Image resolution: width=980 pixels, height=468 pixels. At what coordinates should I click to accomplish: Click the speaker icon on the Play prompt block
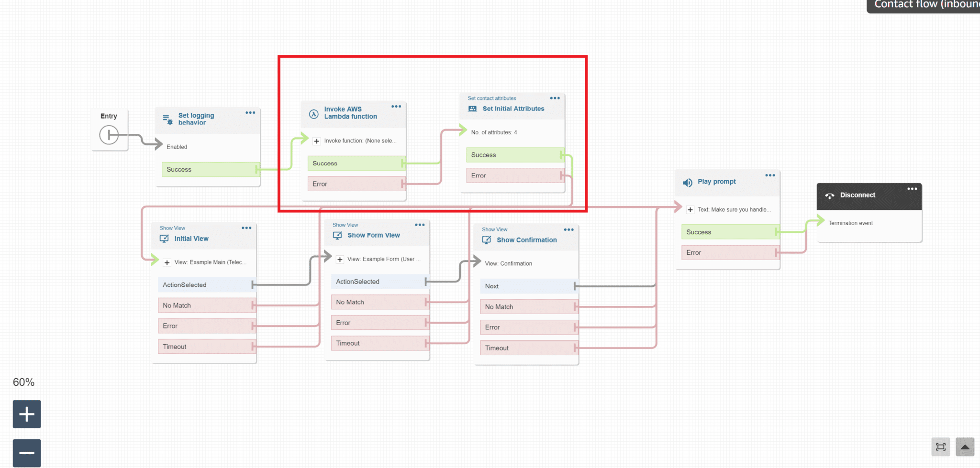[688, 182]
